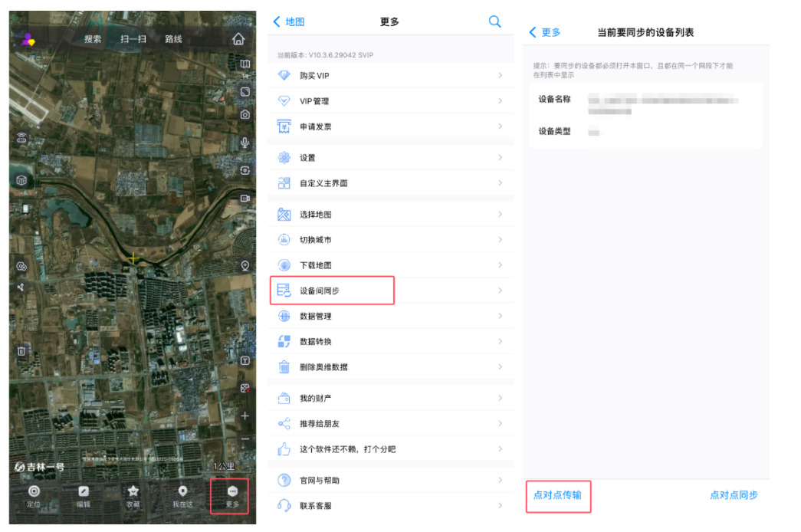Open 扫一扫 scan option
801x532 pixels.
point(133,39)
